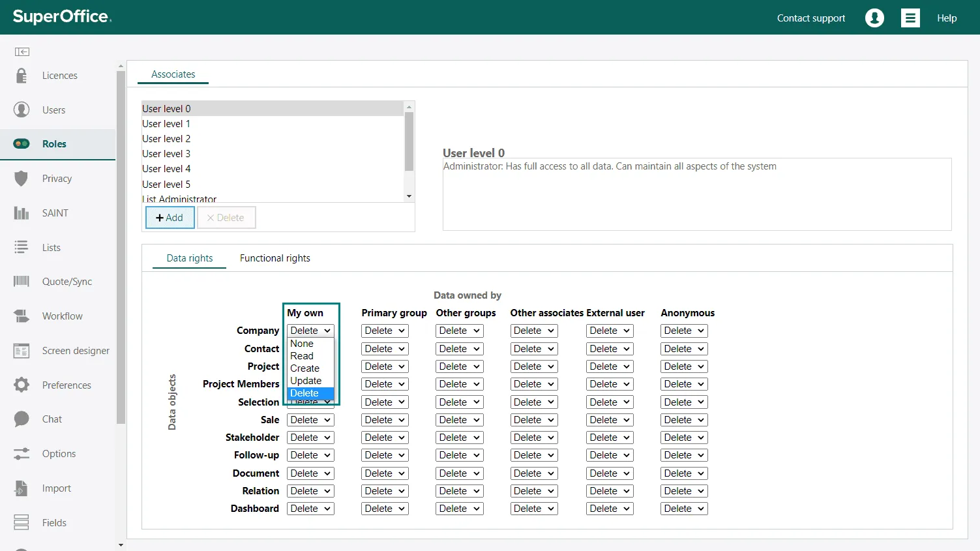Select the Associates tab
The height and width of the screenshot is (551, 980).
[x=173, y=74]
